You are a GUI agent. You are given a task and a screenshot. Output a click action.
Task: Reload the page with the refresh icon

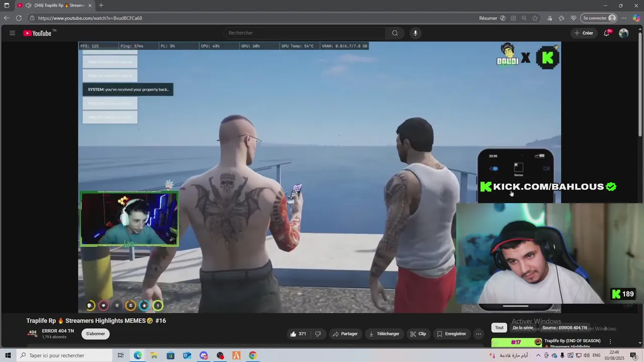tap(19, 18)
